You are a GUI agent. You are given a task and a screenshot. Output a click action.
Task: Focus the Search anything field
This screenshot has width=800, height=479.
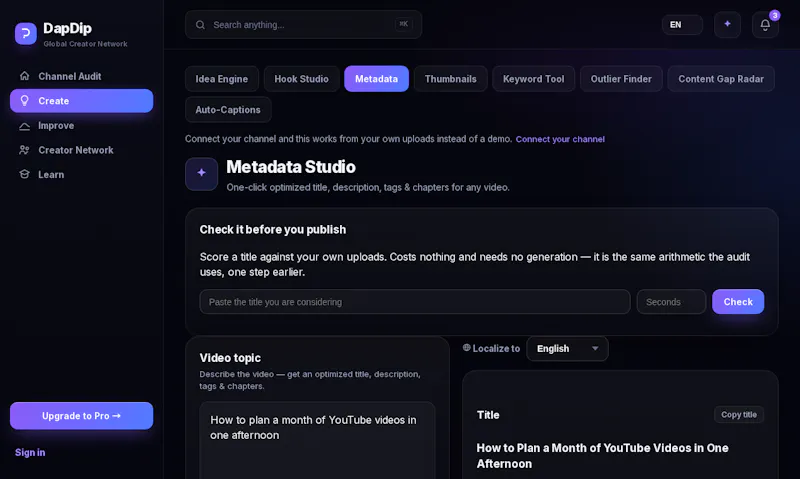tap(303, 24)
